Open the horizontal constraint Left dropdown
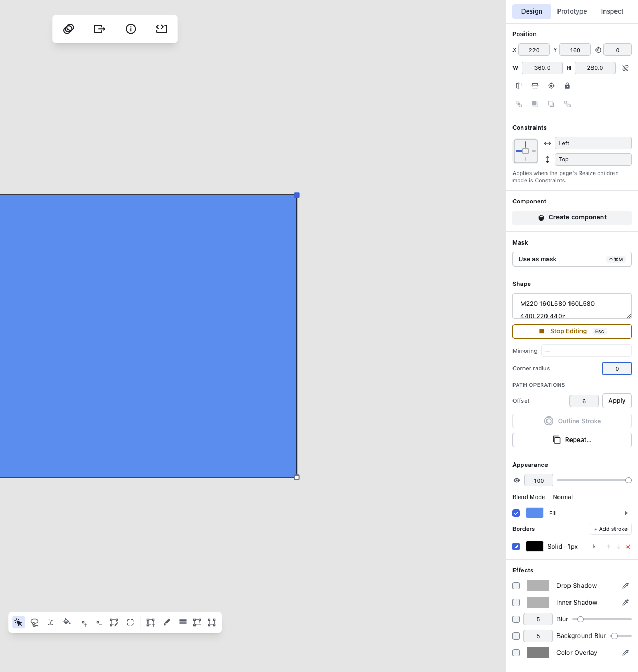The width and height of the screenshot is (638, 672). [593, 143]
